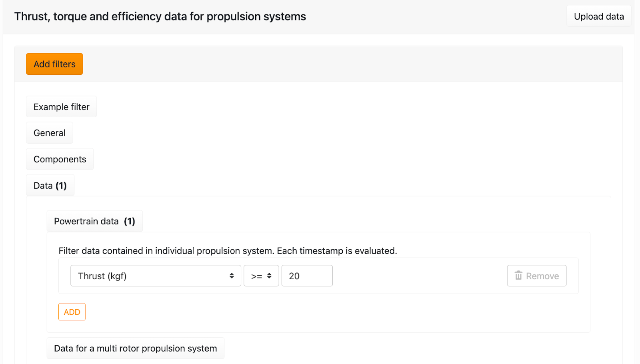640x364 pixels.
Task: Open the Example filter category
Action: [x=61, y=106]
